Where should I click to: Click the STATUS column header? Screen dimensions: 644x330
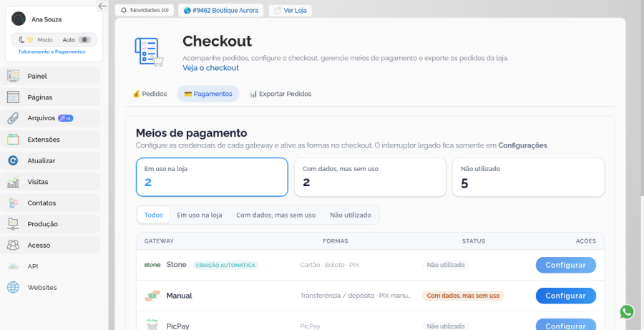point(474,241)
